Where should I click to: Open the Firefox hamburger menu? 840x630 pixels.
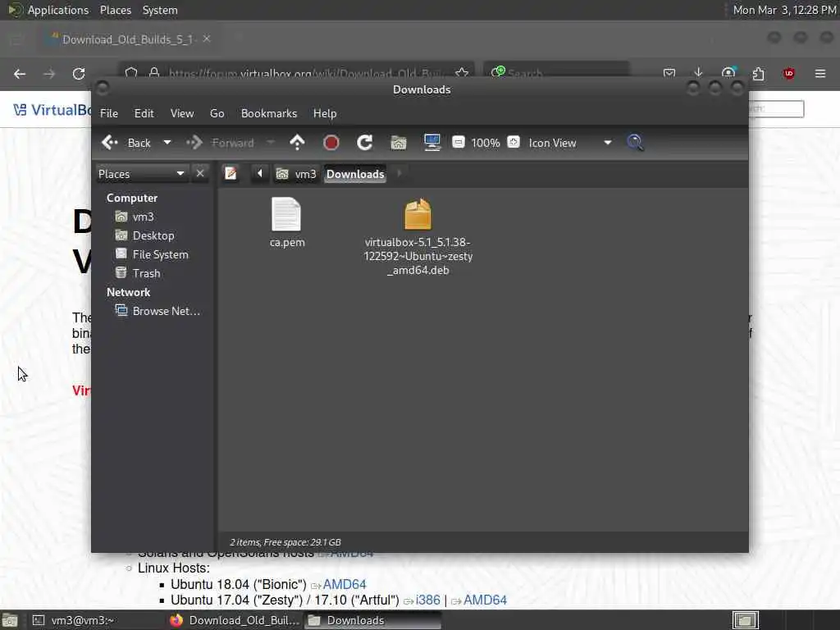pos(820,73)
